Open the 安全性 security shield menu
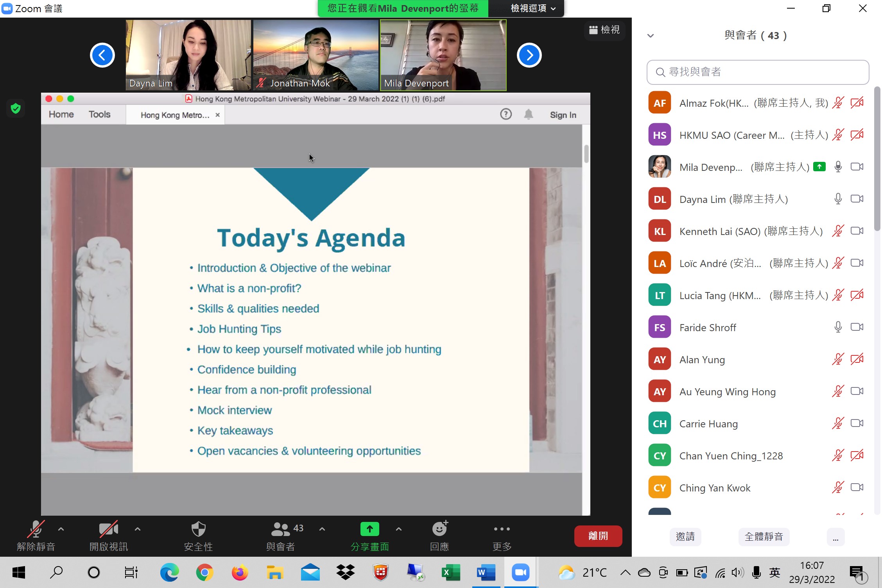The height and width of the screenshot is (588, 882). click(198, 536)
